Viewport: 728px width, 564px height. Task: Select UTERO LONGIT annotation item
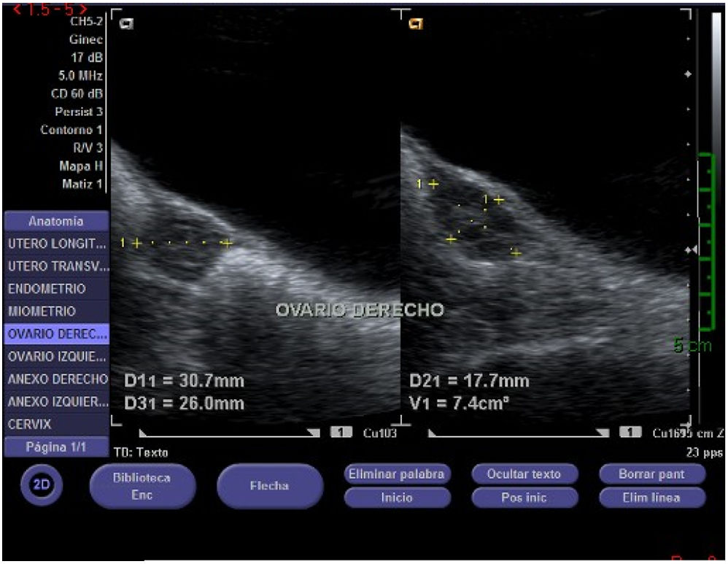pos(56,244)
